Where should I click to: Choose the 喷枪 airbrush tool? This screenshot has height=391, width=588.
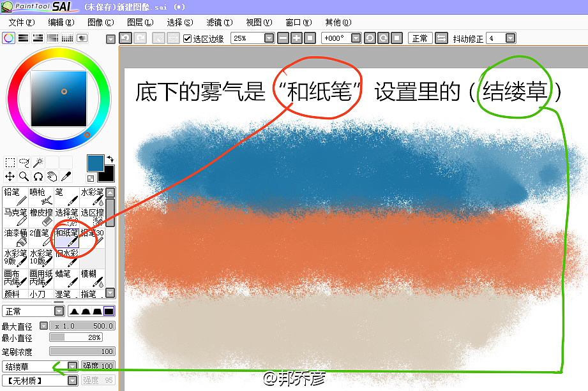41,196
